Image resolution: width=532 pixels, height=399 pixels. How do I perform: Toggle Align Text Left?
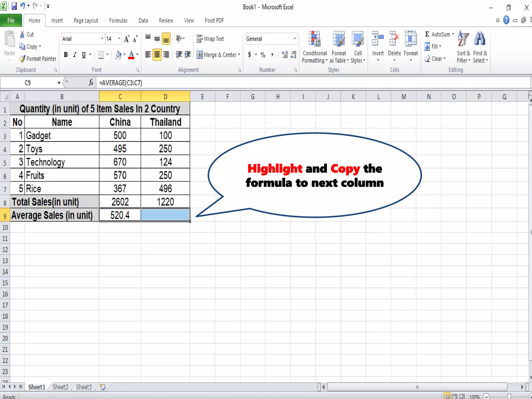tap(148, 55)
